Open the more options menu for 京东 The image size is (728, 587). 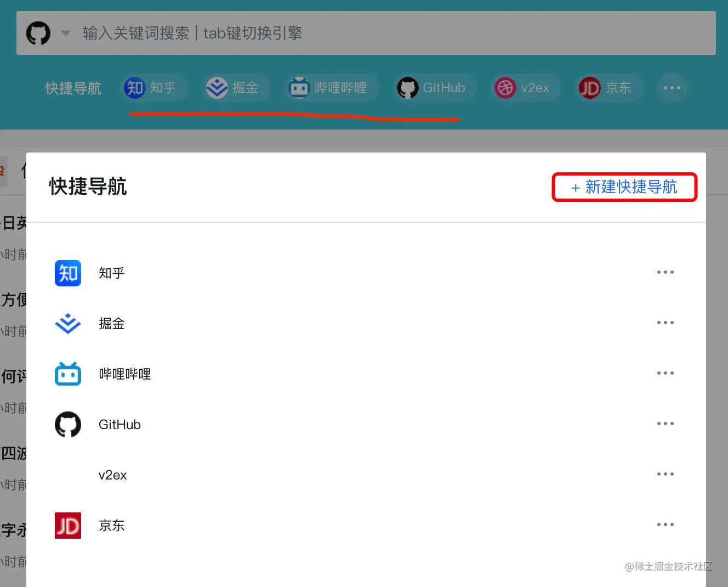tap(666, 524)
